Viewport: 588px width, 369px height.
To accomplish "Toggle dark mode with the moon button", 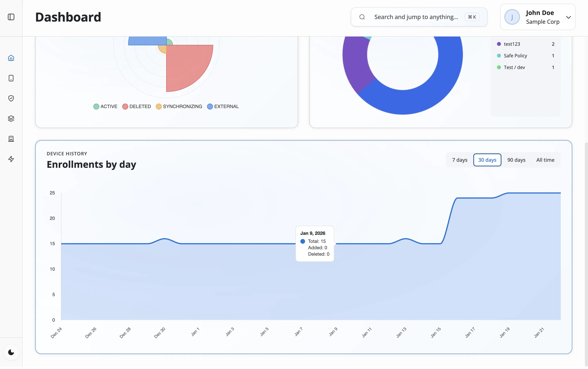I will [11, 352].
